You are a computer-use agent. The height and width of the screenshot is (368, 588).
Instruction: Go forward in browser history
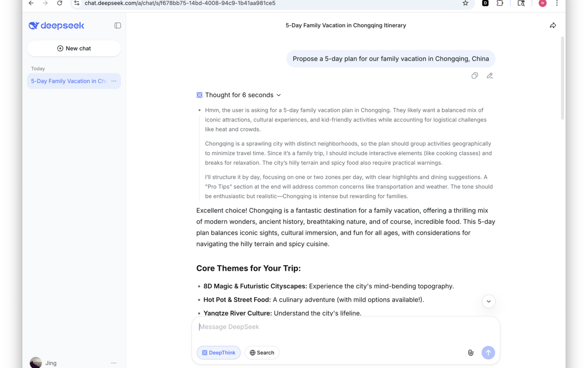[x=45, y=3]
